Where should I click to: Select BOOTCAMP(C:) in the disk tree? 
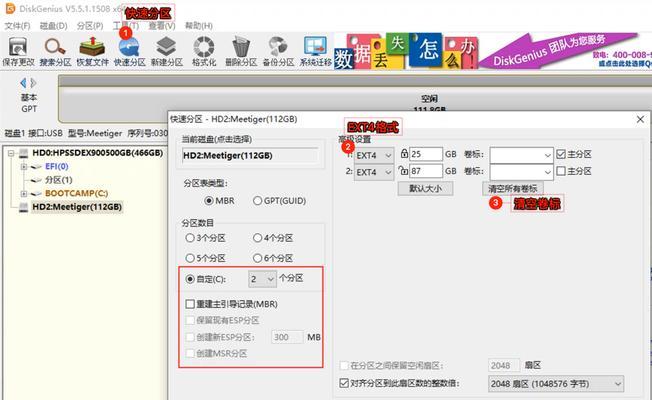77,193
